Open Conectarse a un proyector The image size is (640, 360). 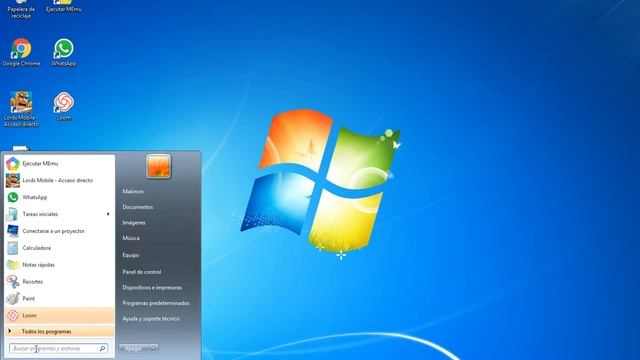click(59, 231)
